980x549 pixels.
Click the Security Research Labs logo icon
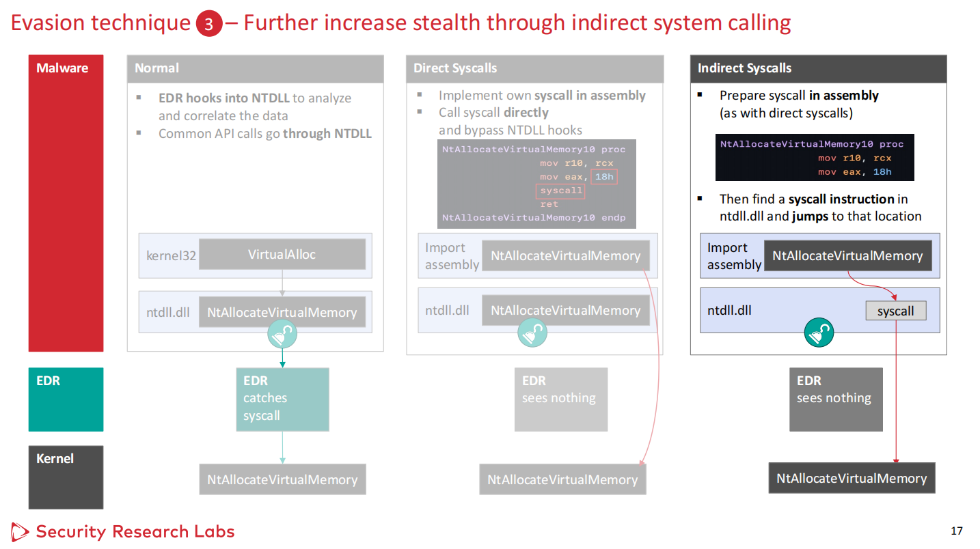coord(20,531)
